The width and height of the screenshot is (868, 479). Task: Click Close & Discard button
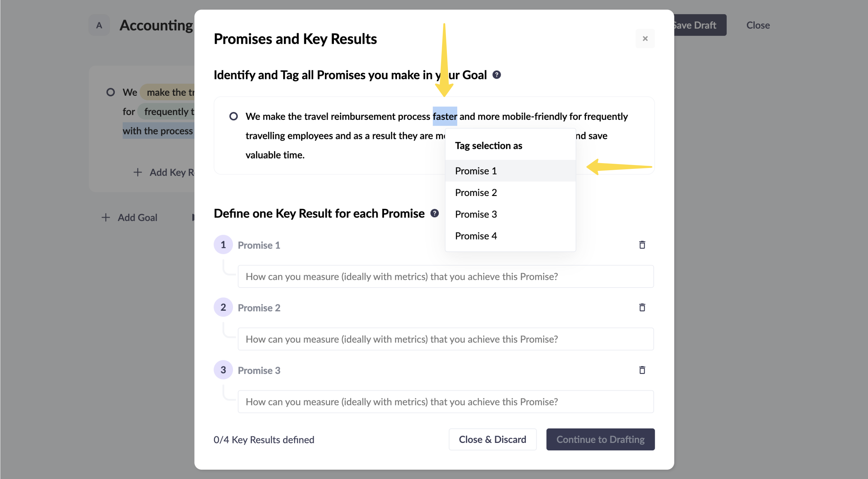click(x=492, y=439)
